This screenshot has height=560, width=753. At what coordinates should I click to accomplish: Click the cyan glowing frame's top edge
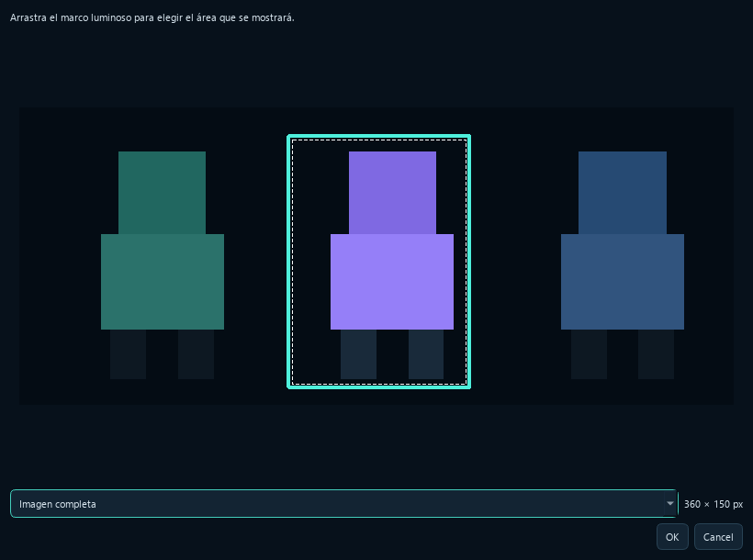pyautogui.click(x=379, y=137)
